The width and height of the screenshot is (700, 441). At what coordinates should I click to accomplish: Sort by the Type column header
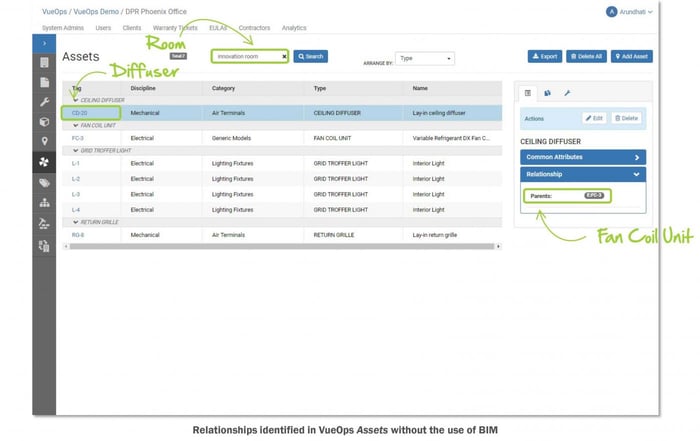(x=320, y=88)
